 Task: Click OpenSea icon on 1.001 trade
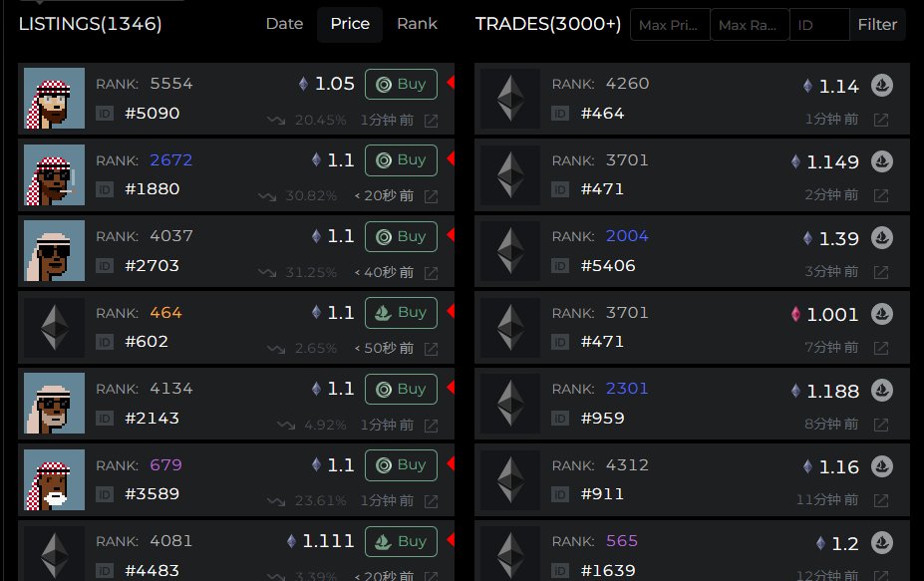pyautogui.click(x=882, y=314)
